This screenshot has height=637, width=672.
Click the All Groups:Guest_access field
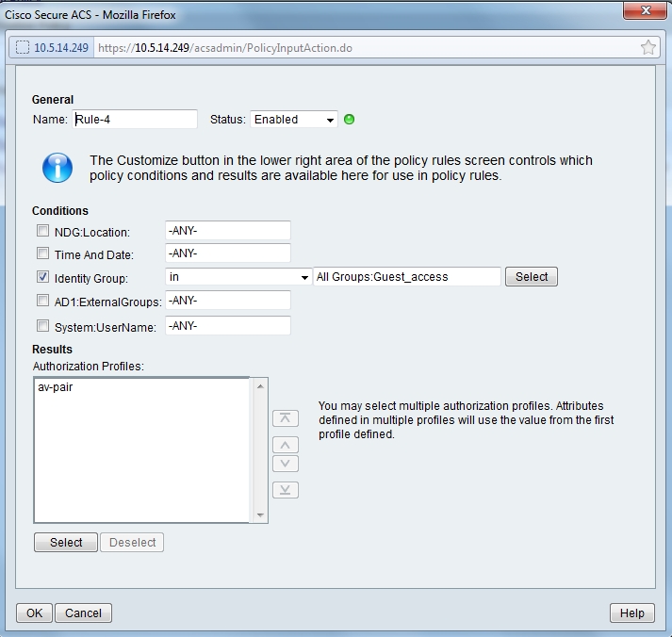[x=407, y=277]
